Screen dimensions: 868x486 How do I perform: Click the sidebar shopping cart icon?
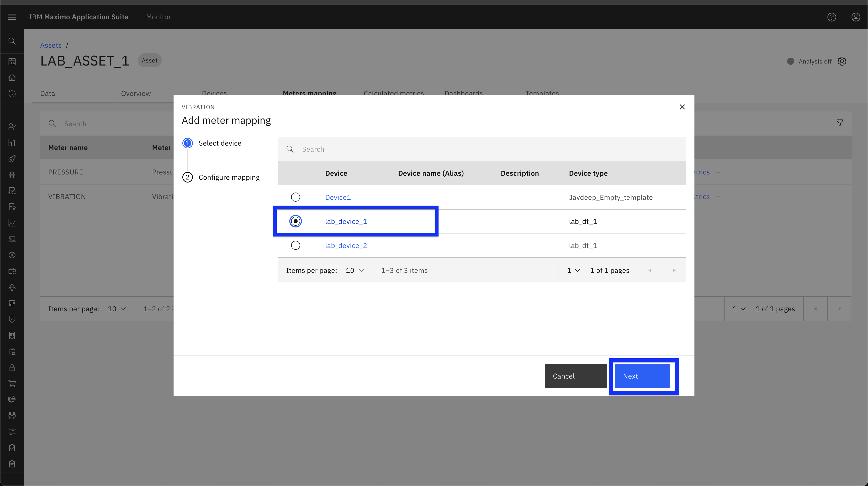click(12, 384)
